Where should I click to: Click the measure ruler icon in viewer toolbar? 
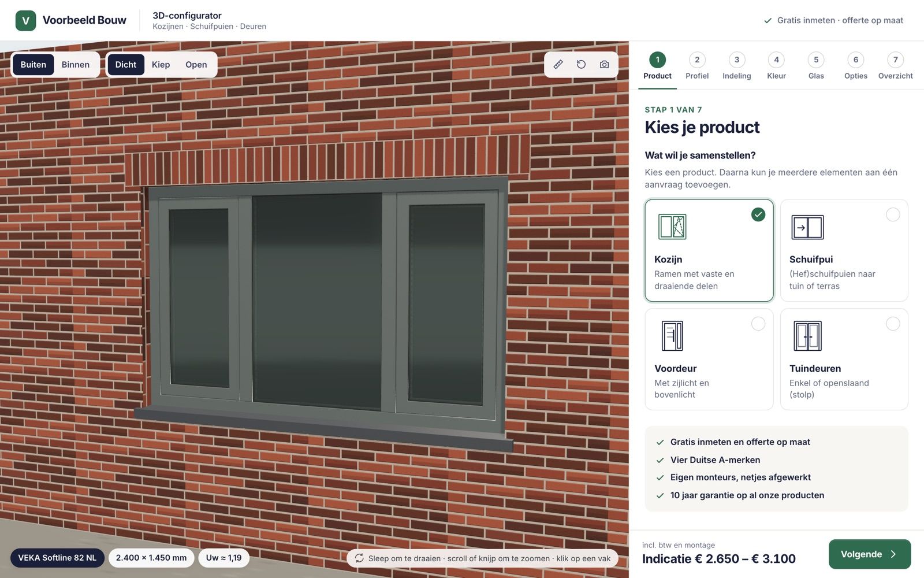click(558, 65)
